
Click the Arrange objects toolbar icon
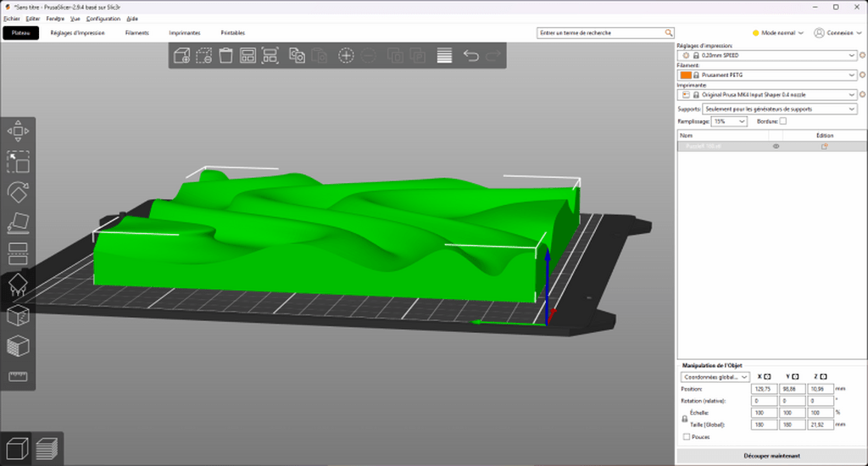pos(248,56)
